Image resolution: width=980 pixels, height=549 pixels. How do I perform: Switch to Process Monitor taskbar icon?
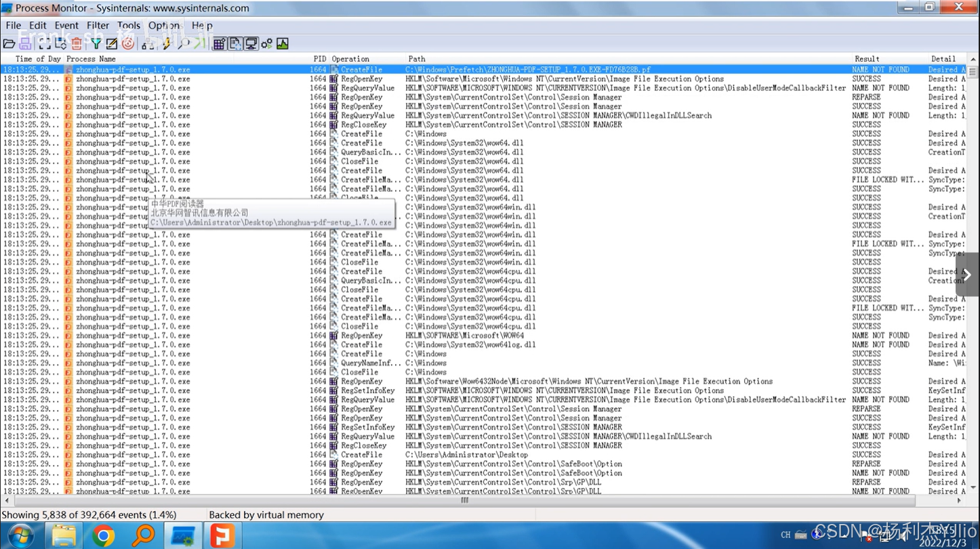(x=183, y=535)
